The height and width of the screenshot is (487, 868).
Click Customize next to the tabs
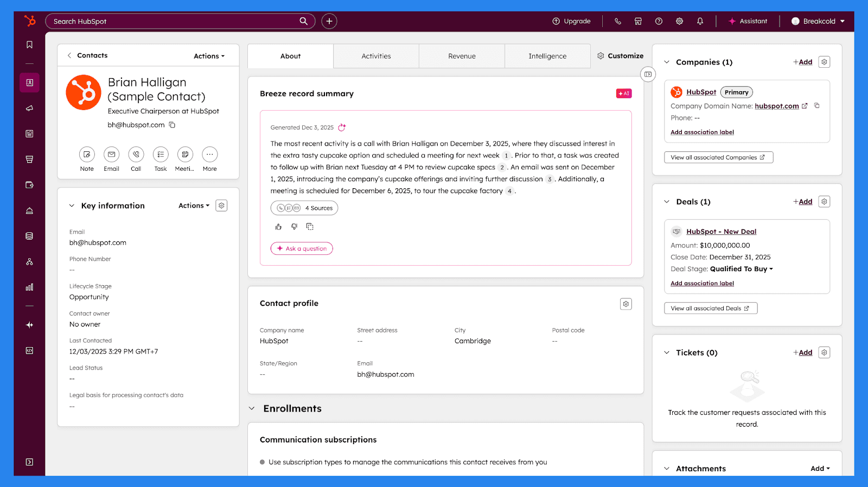[620, 56]
